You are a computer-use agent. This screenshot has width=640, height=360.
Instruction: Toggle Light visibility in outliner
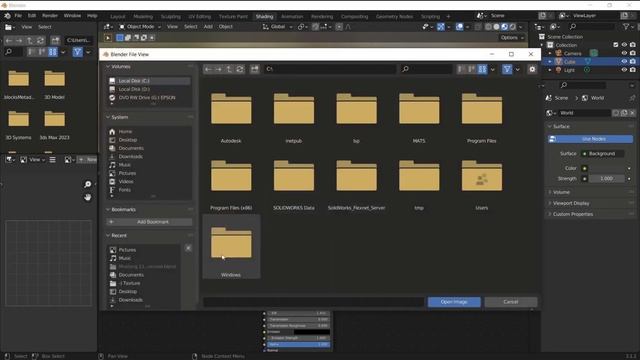tap(624, 70)
